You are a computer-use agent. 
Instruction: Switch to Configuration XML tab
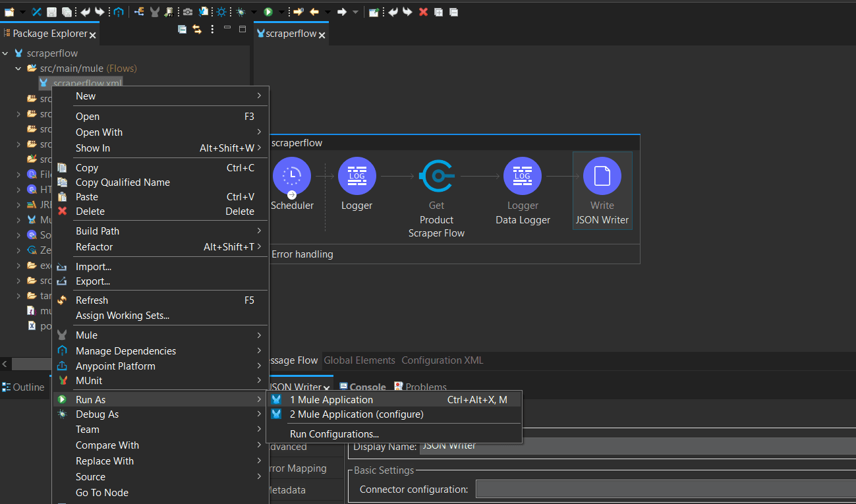(442, 360)
